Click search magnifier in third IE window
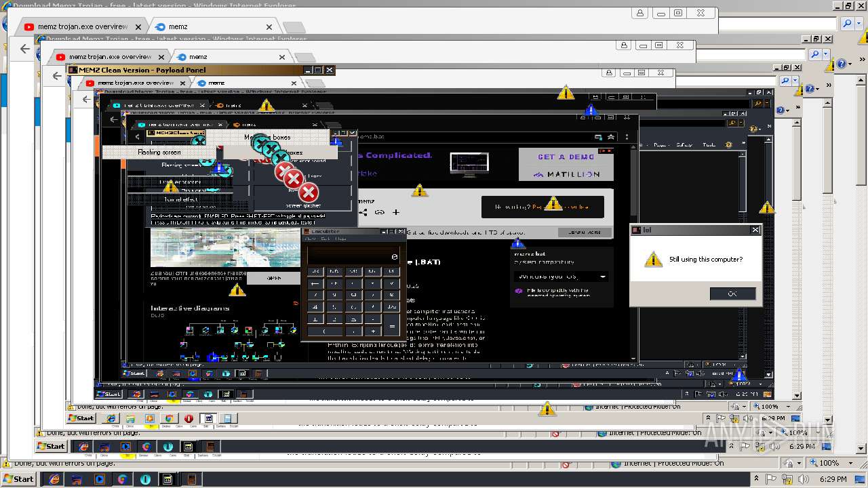This screenshot has height=488, width=868. [x=785, y=80]
